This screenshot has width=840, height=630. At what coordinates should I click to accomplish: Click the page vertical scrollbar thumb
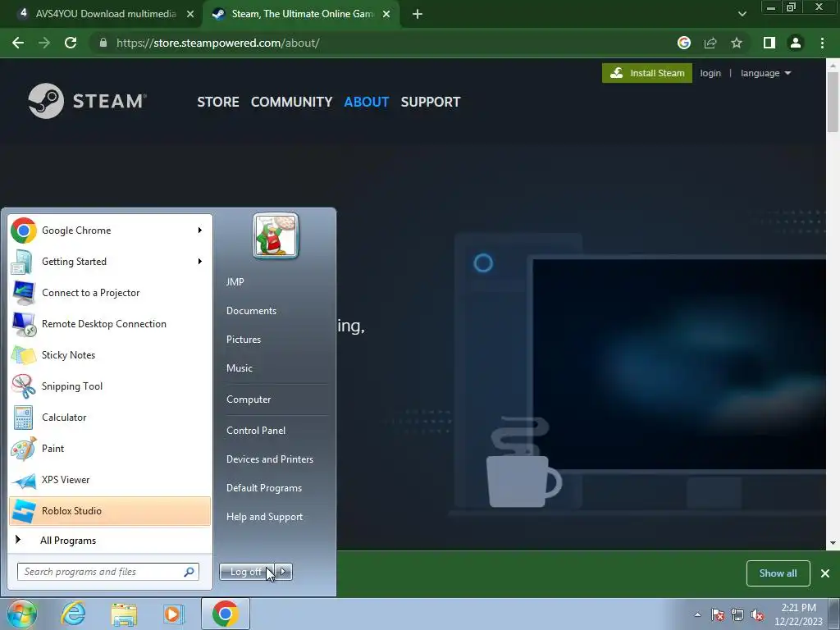click(x=833, y=102)
